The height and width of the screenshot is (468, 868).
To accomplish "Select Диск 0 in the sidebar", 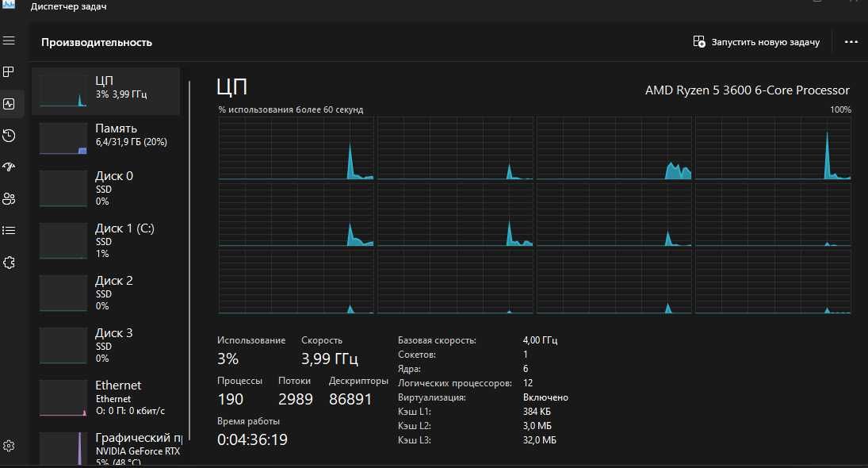I will click(105, 188).
